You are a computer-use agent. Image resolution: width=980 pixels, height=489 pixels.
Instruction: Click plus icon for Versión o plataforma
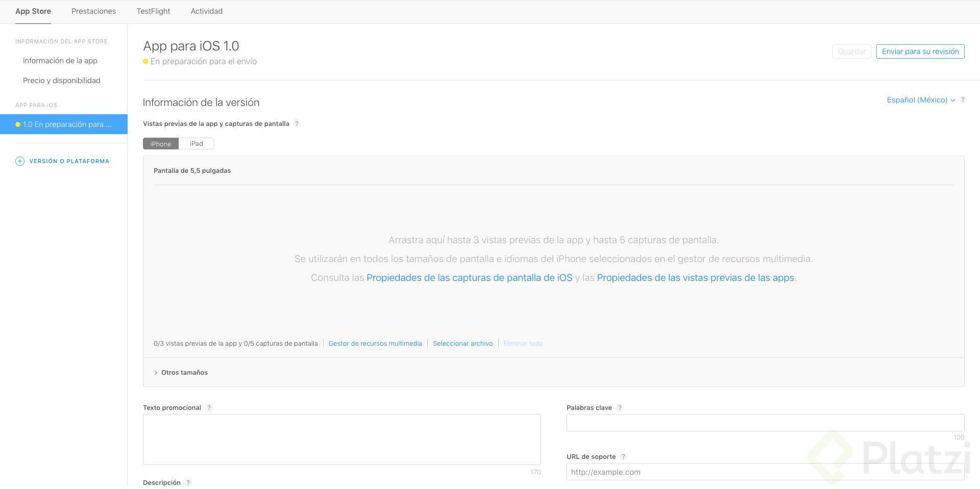click(x=20, y=161)
